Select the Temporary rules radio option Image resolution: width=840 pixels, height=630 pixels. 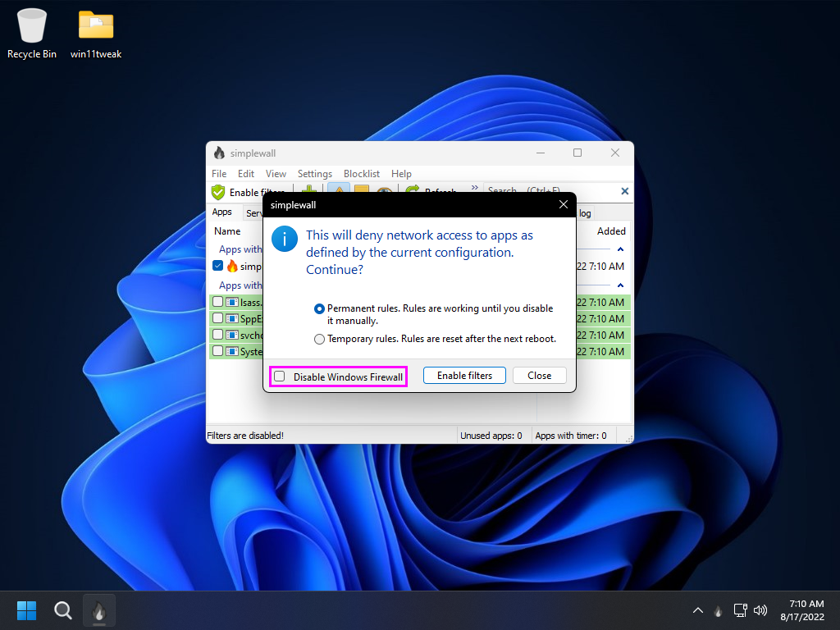click(319, 339)
